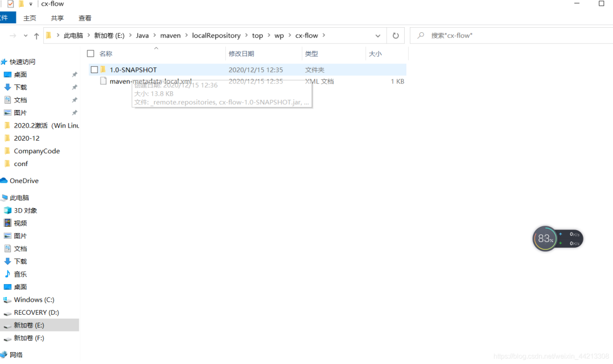Open the 共享 ribbon tab

click(57, 18)
